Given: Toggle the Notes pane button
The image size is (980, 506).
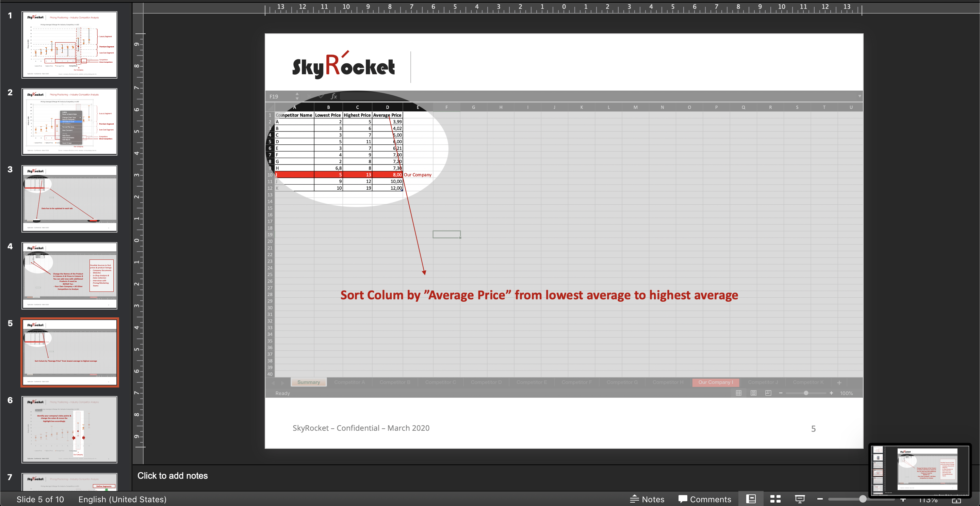Looking at the screenshot, I should (x=647, y=499).
